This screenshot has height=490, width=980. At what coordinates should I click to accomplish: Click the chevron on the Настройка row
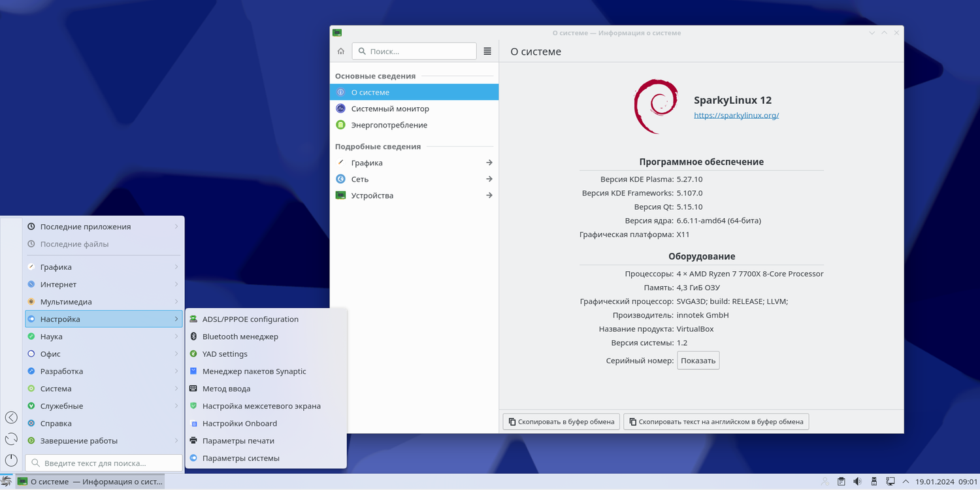point(176,319)
